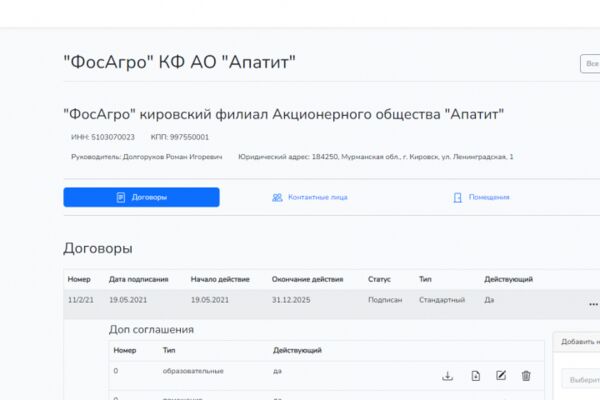The image size is (600, 400).
Task: Delete the образовательные agreement
Action: click(x=526, y=376)
